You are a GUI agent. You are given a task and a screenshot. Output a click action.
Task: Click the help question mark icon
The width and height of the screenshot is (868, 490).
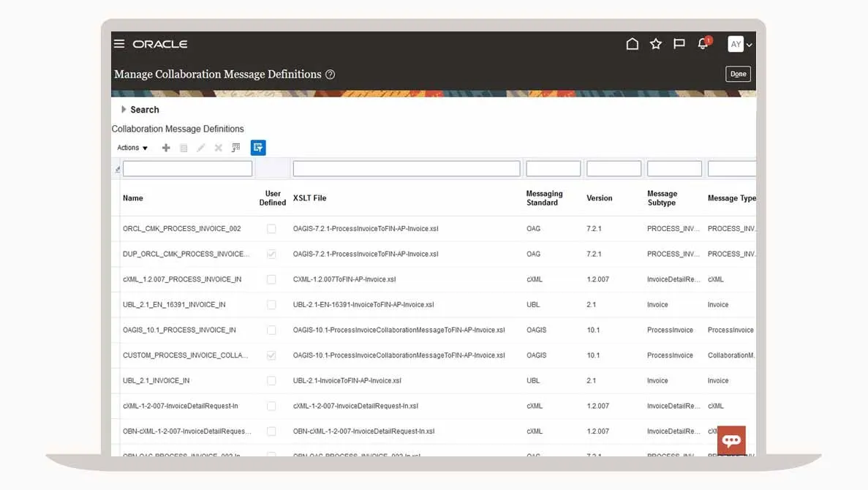click(331, 75)
